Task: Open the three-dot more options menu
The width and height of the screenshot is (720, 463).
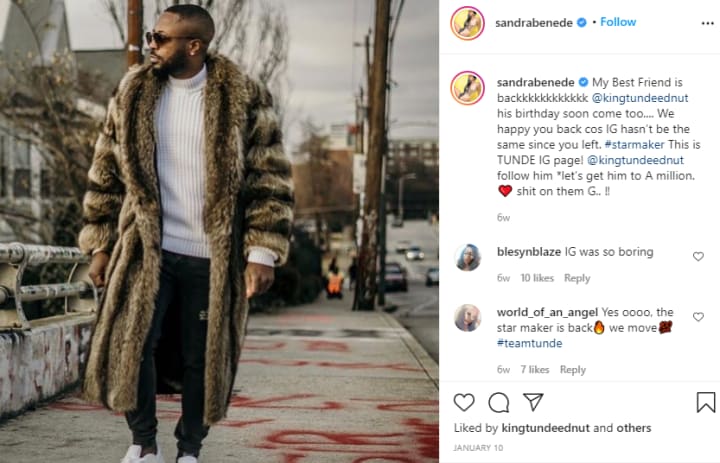Action: point(708,23)
